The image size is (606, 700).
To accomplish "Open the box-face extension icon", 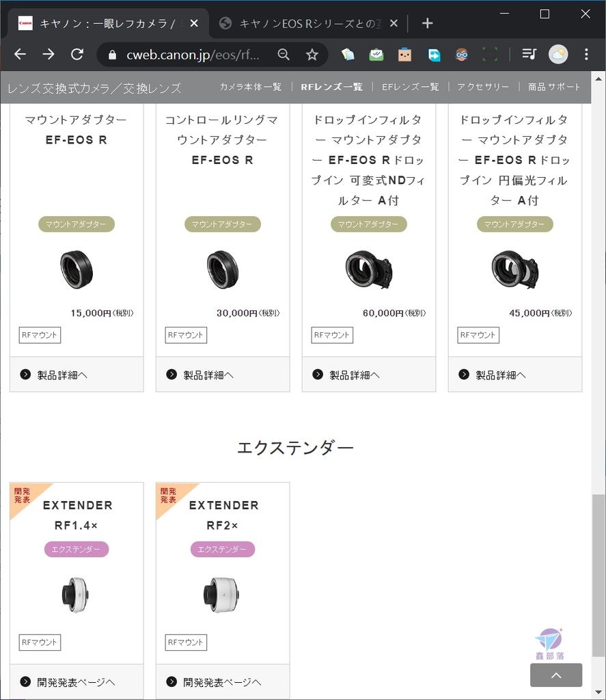I will (404, 55).
